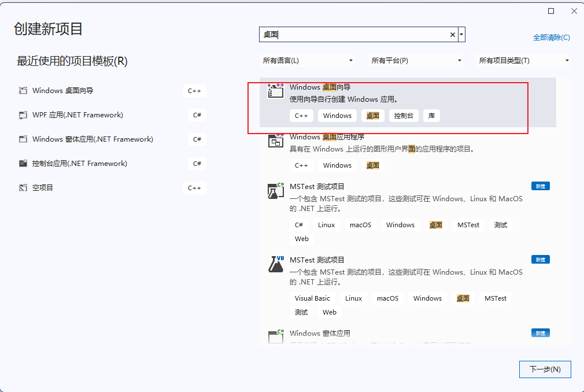Click Web tag on Visual Basic MSTest project

329,312
